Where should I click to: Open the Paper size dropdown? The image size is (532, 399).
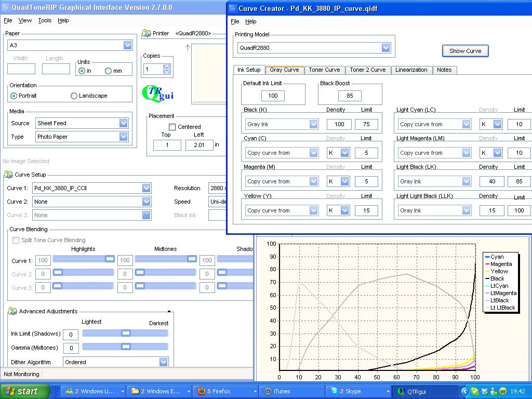pyautogui.click(x=128, y=45)
